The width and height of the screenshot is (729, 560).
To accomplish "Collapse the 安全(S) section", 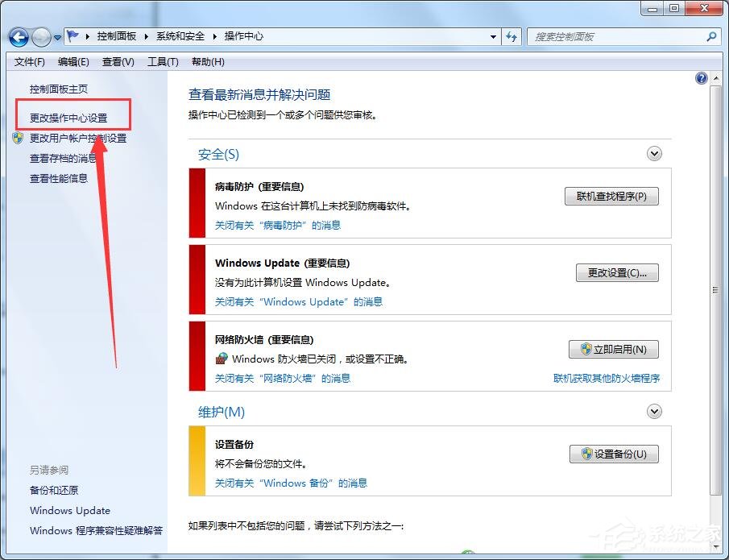I will coord(654,153).
